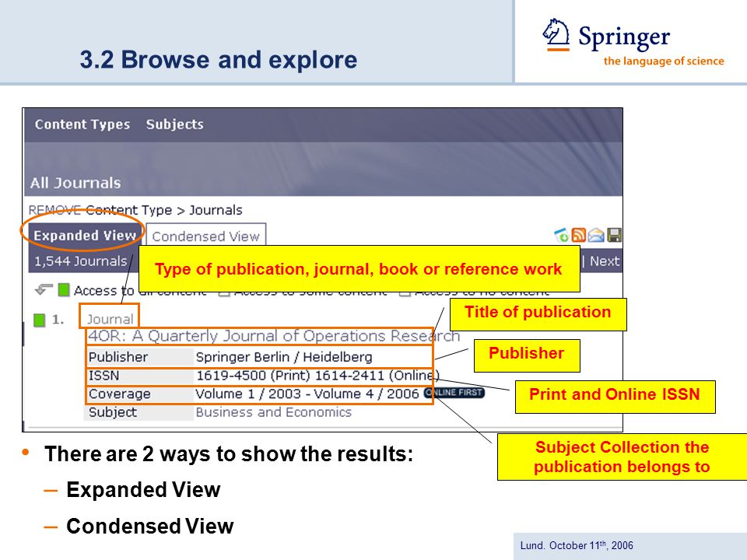Image resolution: width=747 pixels, height=560 pixels.
Task: Click the Coverage value Volume 1 / 2003
Action: click(x=248, y=394)
